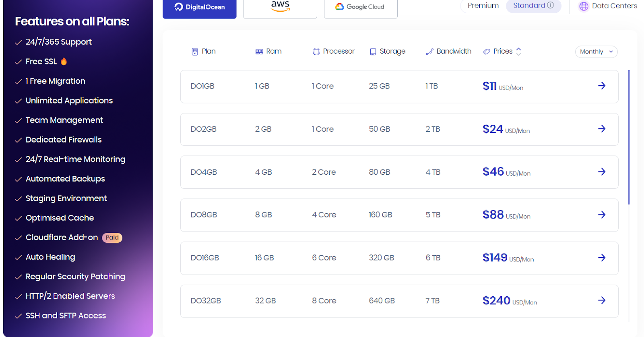Viewport: 644px width, 337px height.
Task: Click the DO4GB plan name
Action: (x=204, y=172)
